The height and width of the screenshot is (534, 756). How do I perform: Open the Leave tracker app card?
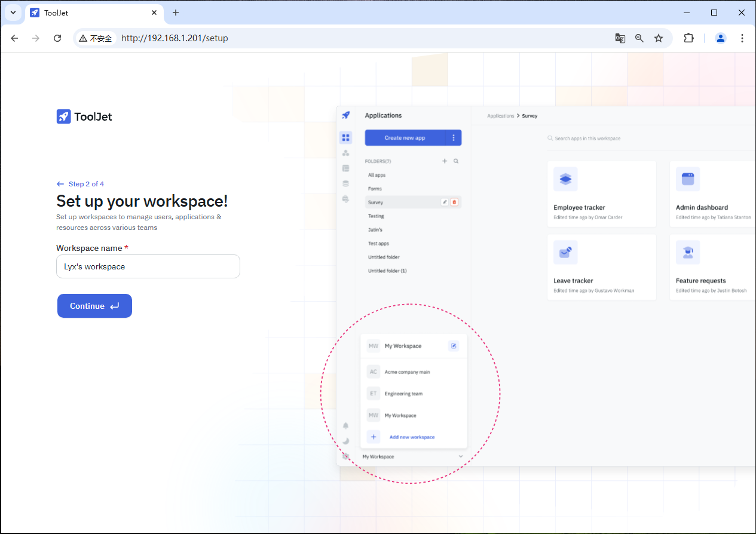[602, 267]
